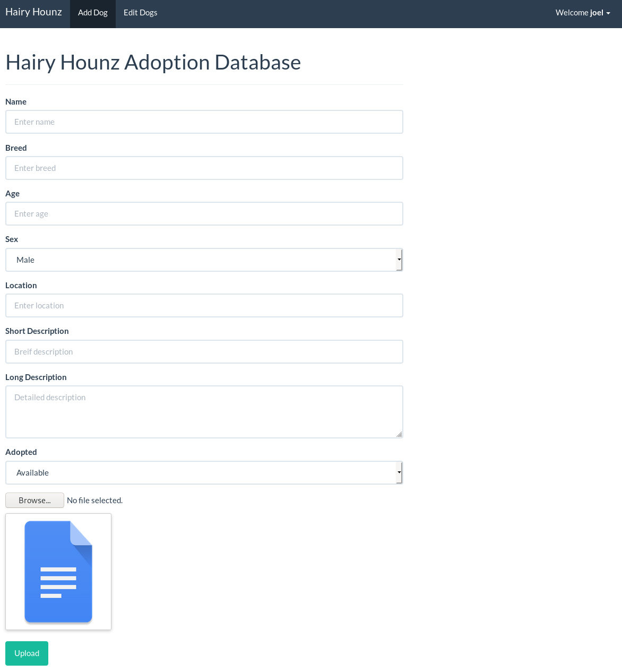Open the Sex dropdown showing Male
This screenshot has height=672, width=622.
[204, 260]
